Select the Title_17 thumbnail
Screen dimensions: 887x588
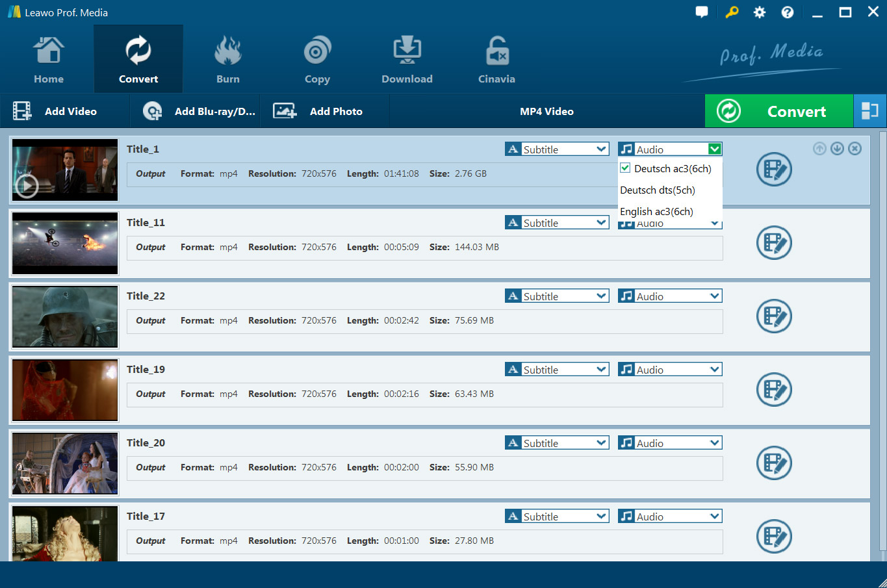[65, 533]
